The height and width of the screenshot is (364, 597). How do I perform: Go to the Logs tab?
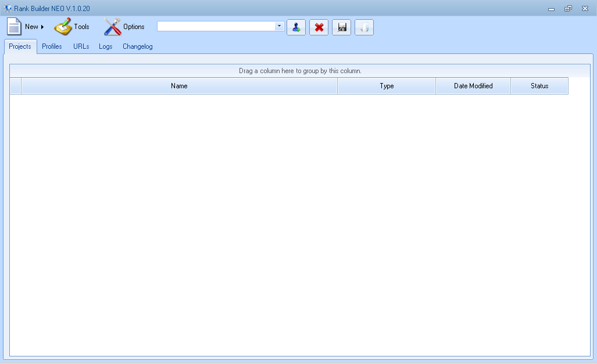[105, 46]
